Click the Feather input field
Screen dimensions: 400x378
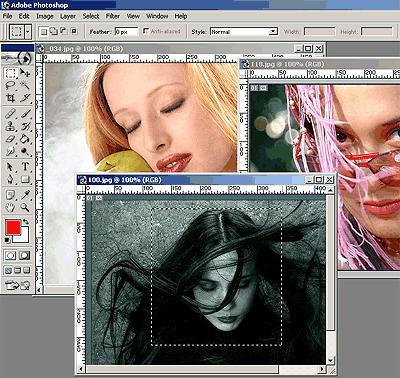pyautogui.click(x=126, y=32)
